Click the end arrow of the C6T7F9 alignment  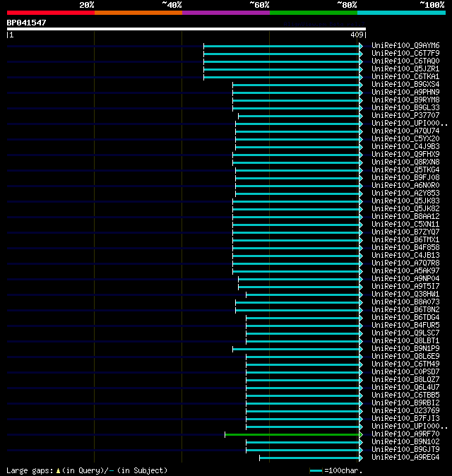(x=361, y=54)
